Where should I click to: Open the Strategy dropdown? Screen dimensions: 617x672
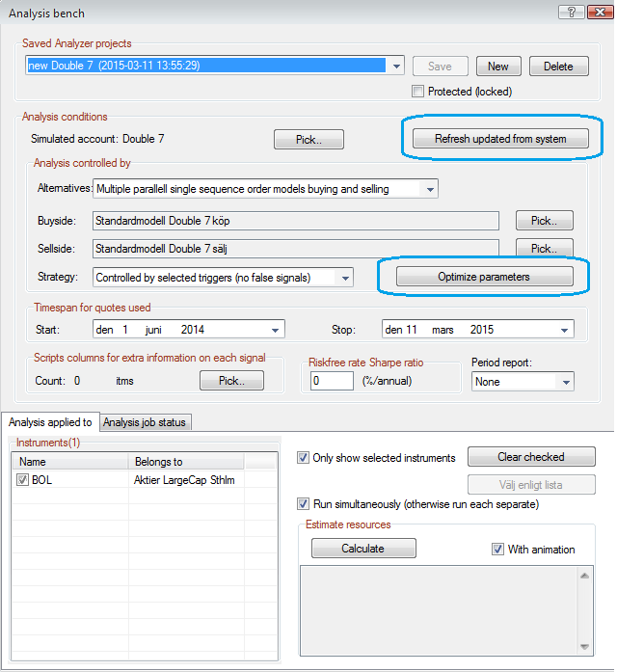(345, 278)
